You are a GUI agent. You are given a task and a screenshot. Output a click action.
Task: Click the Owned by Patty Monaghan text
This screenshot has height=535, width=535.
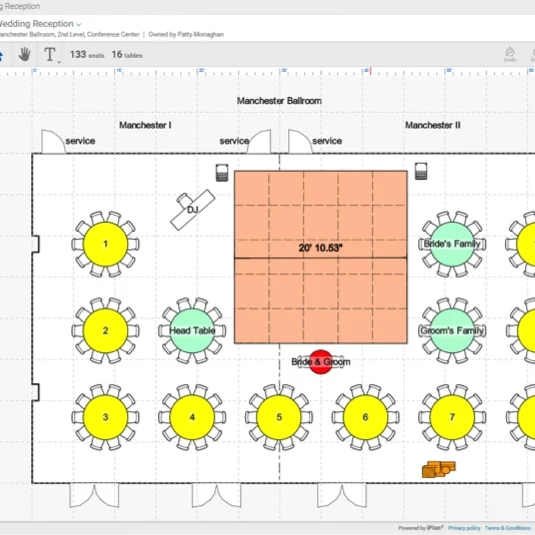(186, 34)
